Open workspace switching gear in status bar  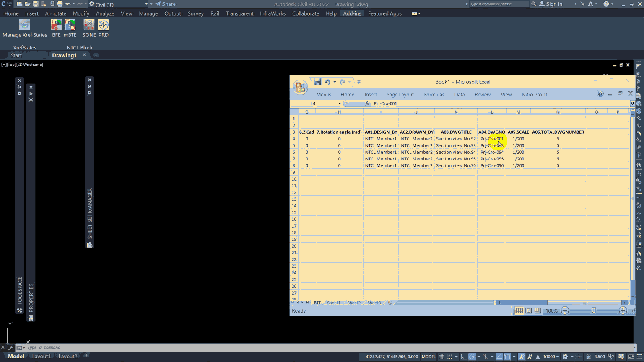pos(565,357)
